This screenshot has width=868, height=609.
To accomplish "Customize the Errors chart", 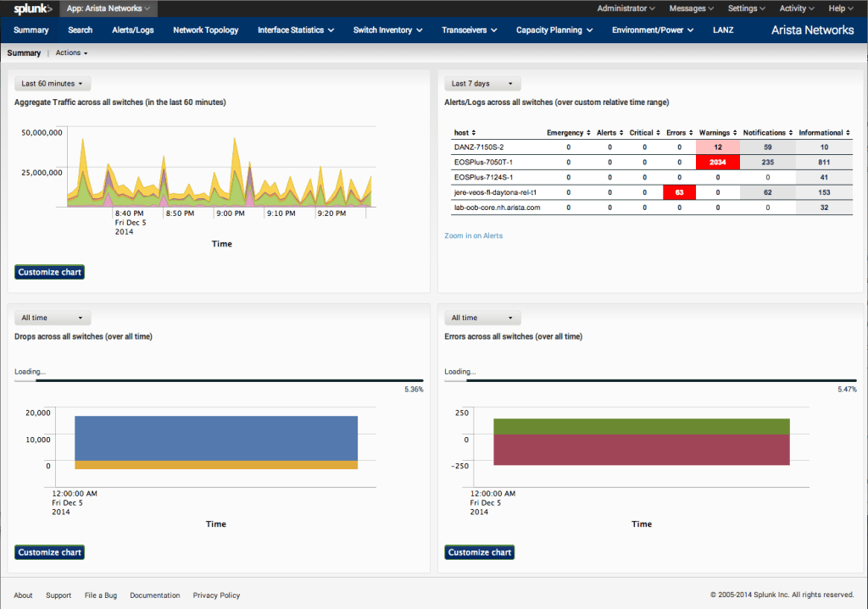I will [x=480, y=552].
